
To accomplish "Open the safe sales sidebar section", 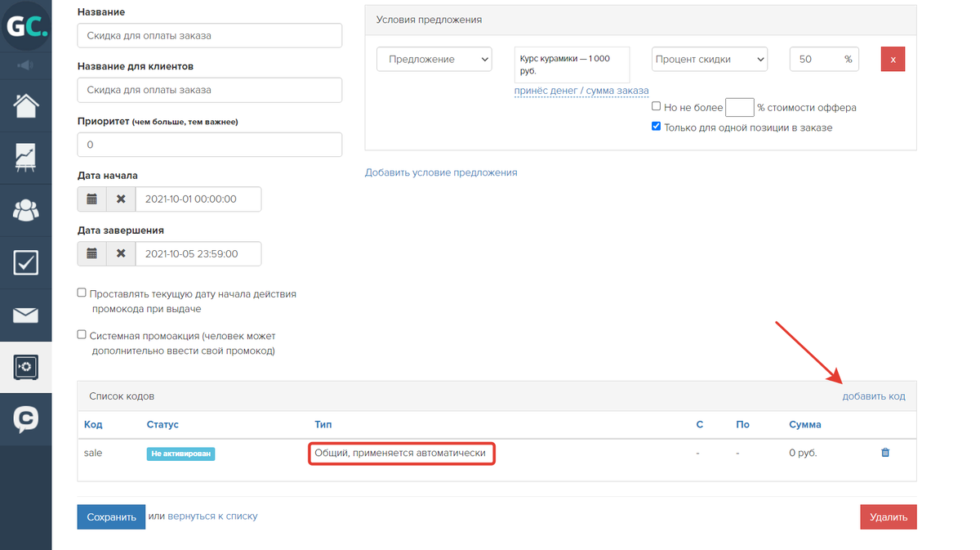I will 25,368.
